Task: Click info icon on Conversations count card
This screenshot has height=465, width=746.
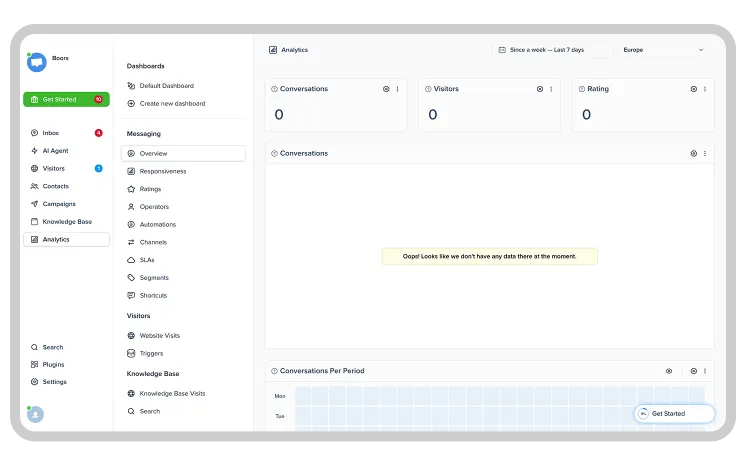Action: coord(275,89)
